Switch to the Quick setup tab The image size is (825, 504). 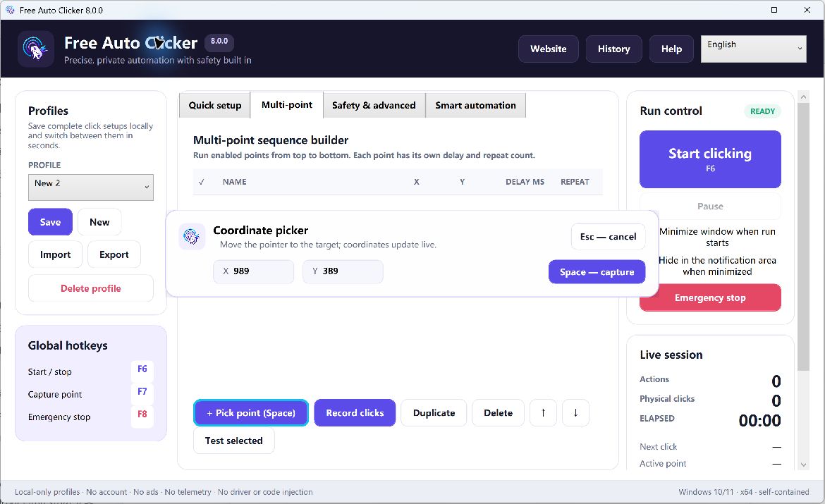(x=214, y=105)
